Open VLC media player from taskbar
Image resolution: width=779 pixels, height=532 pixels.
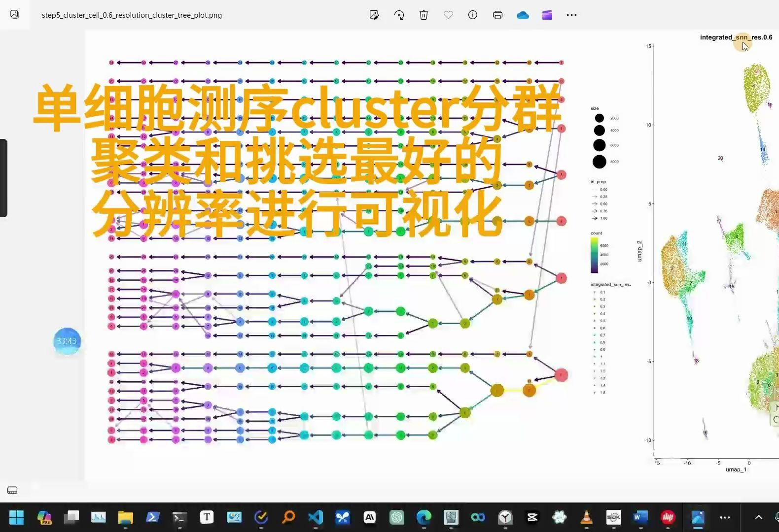coord(587,517)
